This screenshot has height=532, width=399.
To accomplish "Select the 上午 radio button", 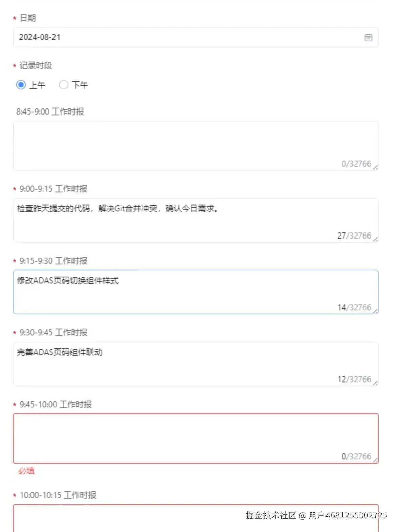I will pyautogui.click(x=21, y=85).
